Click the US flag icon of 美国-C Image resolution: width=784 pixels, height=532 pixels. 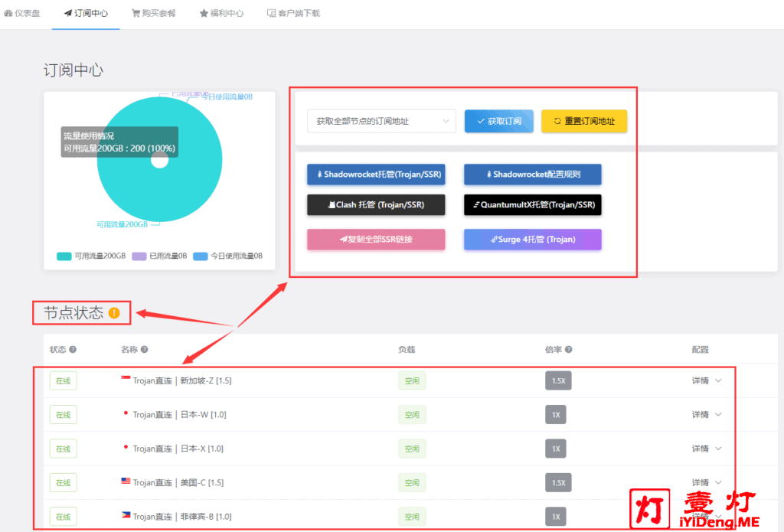tap(126, 481)
